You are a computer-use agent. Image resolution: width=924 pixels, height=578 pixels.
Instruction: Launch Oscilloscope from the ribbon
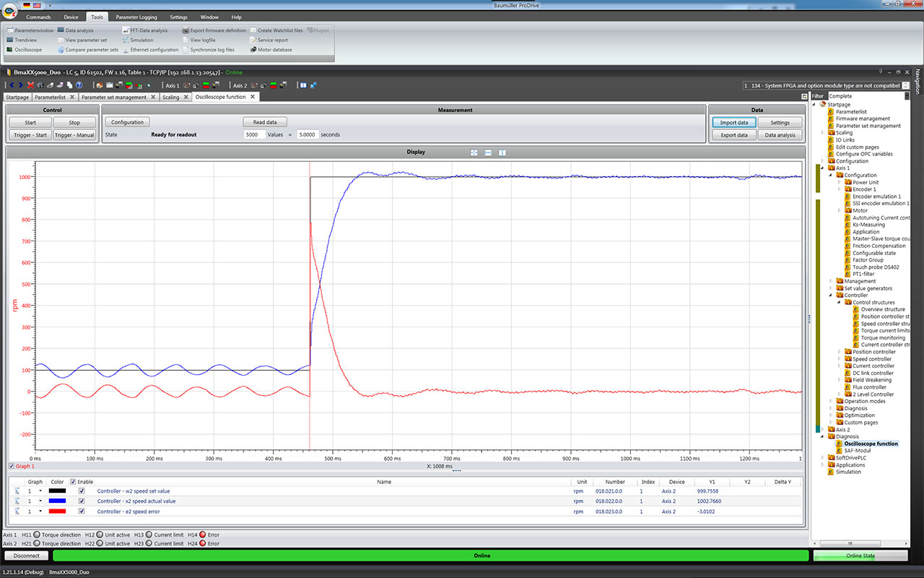point(24,50)
